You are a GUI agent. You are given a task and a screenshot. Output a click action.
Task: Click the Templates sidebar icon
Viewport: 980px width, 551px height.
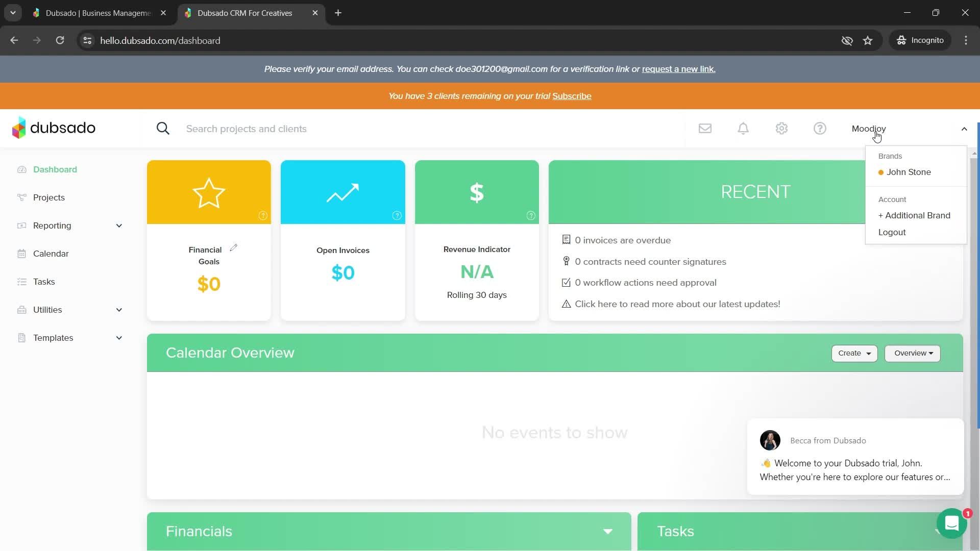pos(21,338)
